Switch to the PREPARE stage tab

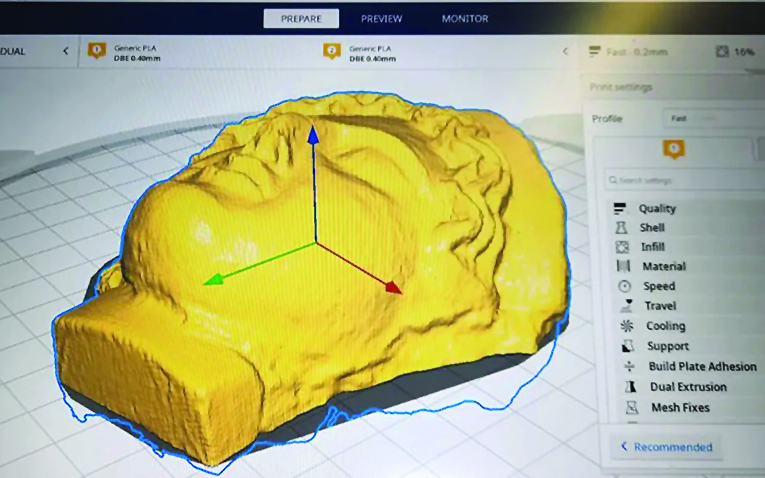click(x=301, y=19)
